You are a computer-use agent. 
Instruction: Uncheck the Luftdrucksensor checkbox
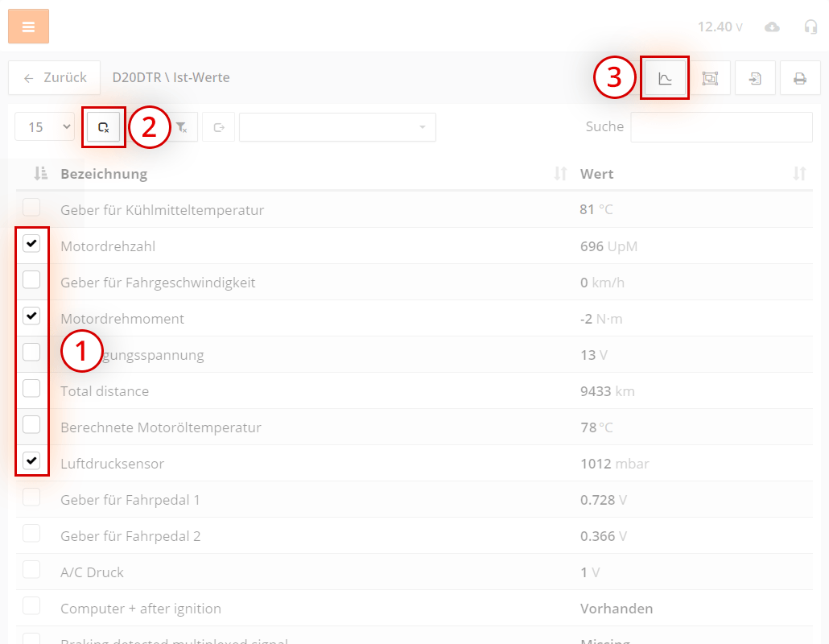tap(31, 460)
